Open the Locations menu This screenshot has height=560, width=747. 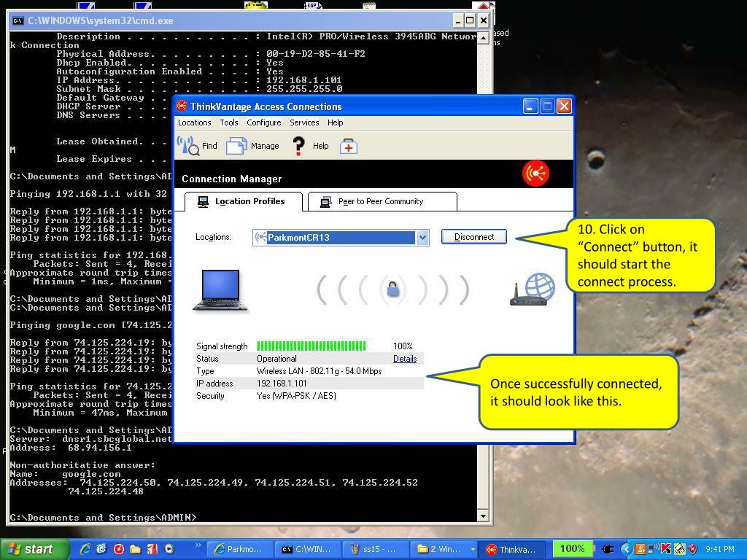tap(194, 122)
